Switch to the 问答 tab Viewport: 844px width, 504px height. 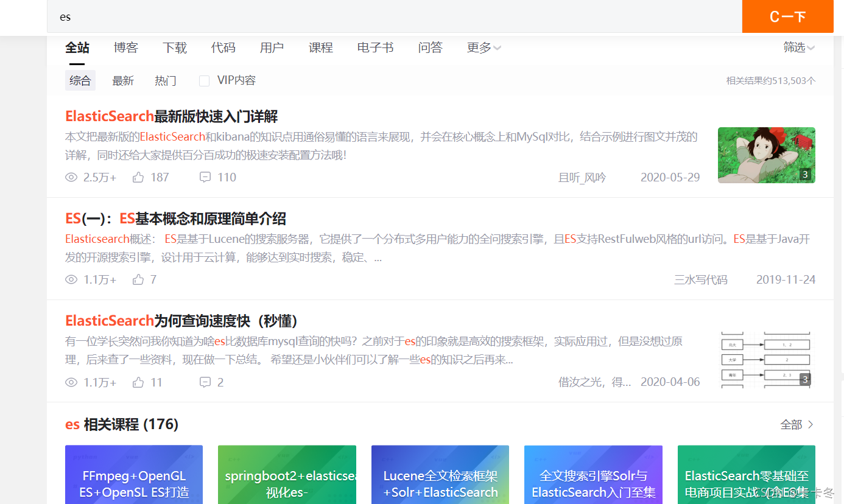431,47
